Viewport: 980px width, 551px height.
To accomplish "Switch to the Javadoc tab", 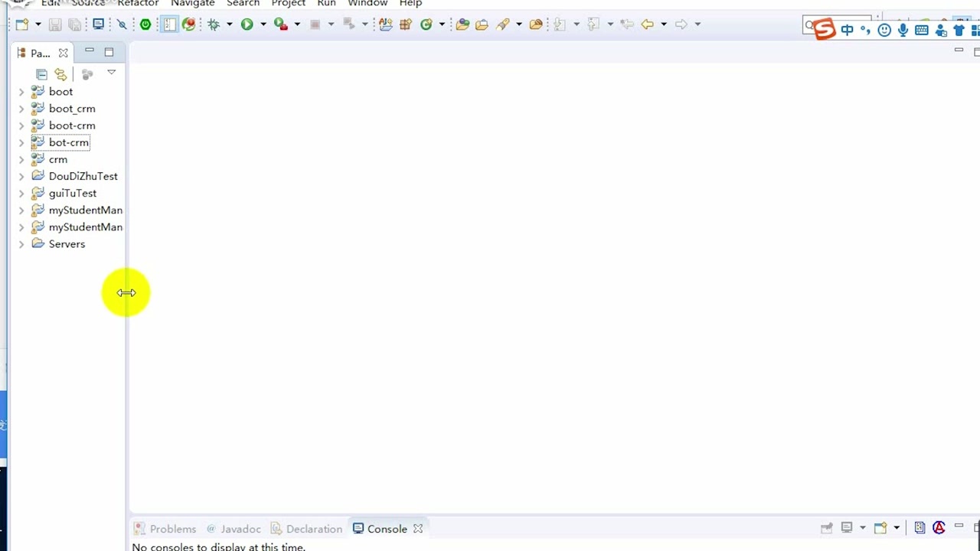I will tap(234, 529).
